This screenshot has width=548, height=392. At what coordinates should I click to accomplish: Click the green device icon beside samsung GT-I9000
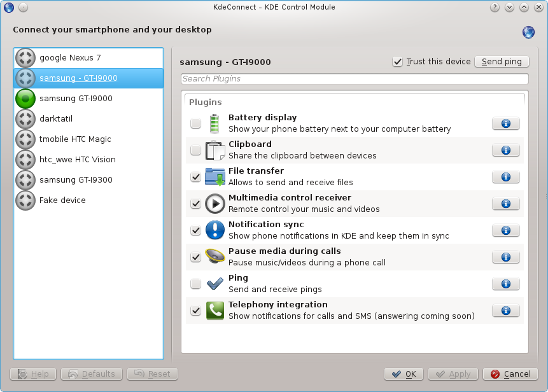(x=25, y=99)
